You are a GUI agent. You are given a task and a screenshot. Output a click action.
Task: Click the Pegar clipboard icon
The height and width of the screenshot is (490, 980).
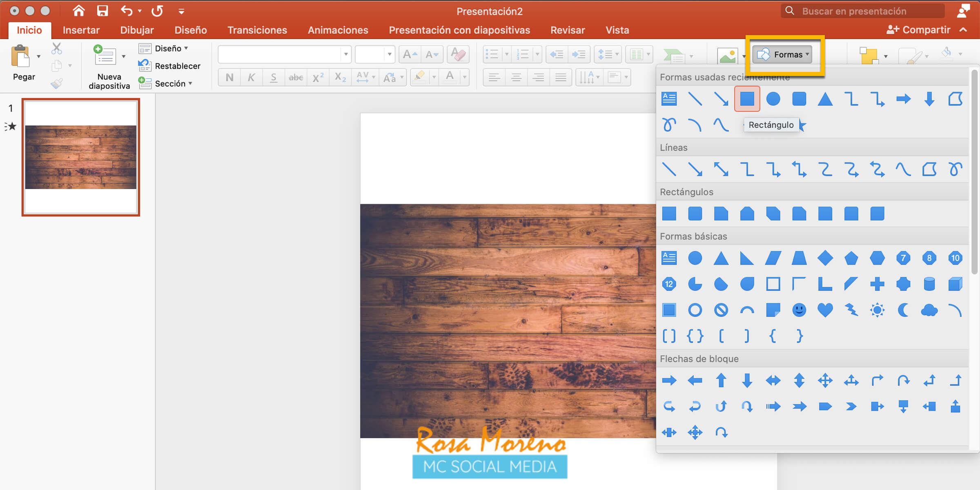pyautogui.click(x=20, y=56)
